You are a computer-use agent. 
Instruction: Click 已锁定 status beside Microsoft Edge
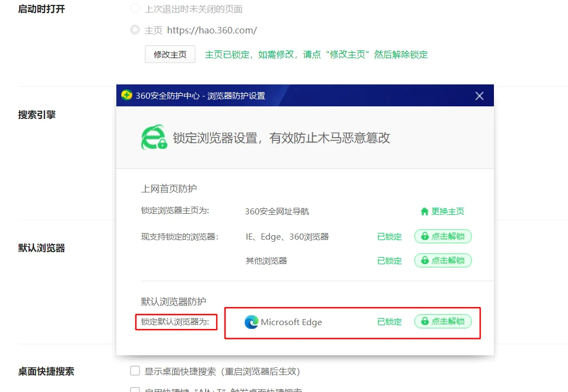390,321
